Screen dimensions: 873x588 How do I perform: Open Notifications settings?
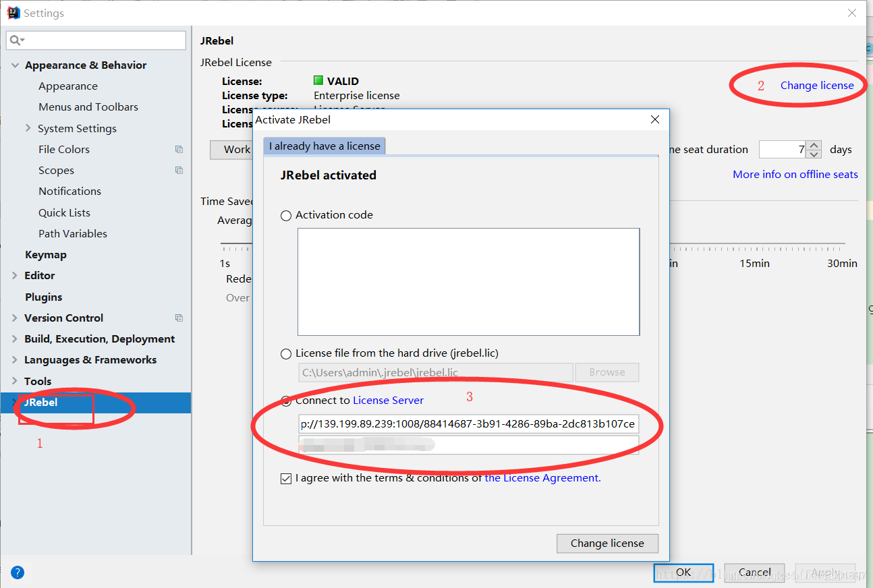[x=69, y=192]
